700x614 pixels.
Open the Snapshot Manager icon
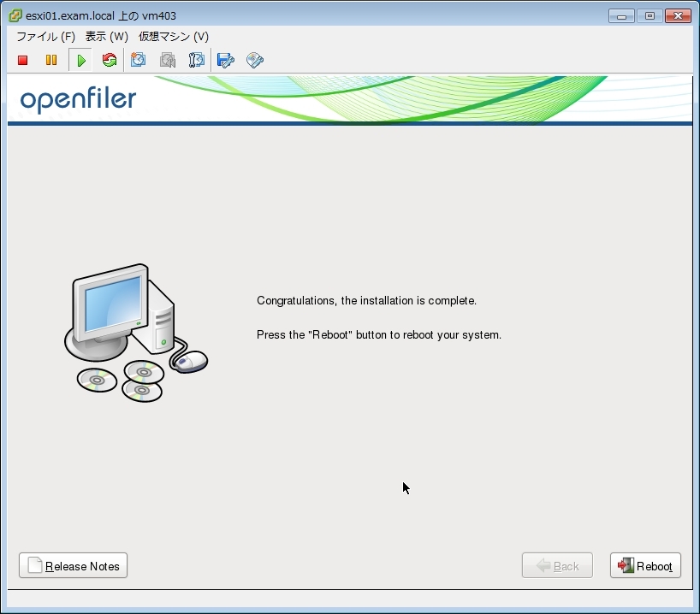tap(197, 60)
